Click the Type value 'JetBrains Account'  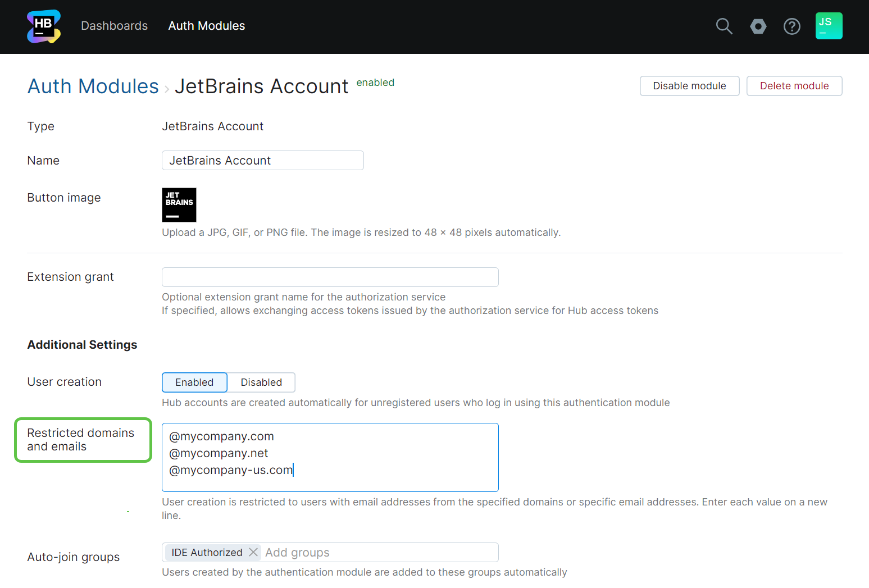pos(213,126)
